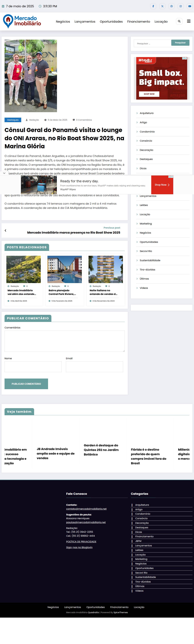Go to previous post arrow
The width and height of the screenshot is (194, 644).
5,231
